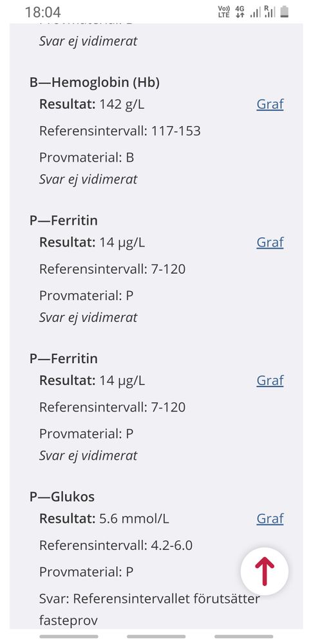Tap the red scroll-to-top arrow button
The height and width of the screenshot is (644, 313).
[265, 571]
